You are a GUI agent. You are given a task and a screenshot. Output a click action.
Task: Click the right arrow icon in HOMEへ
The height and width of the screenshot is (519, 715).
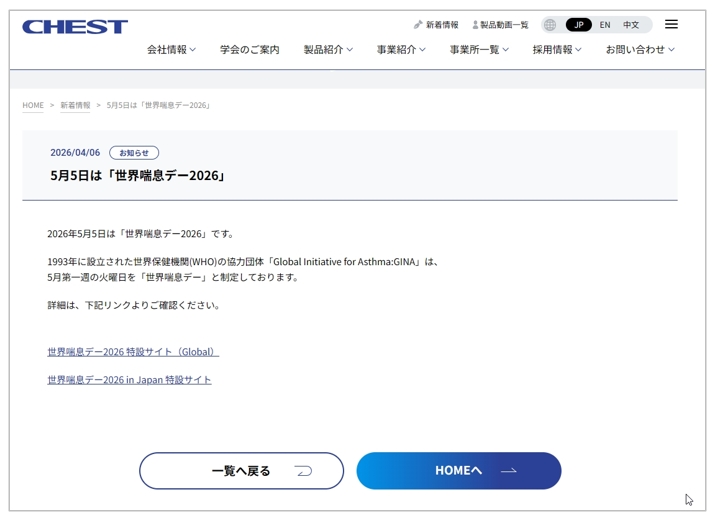pyautogui.click(x=509, y=471)
